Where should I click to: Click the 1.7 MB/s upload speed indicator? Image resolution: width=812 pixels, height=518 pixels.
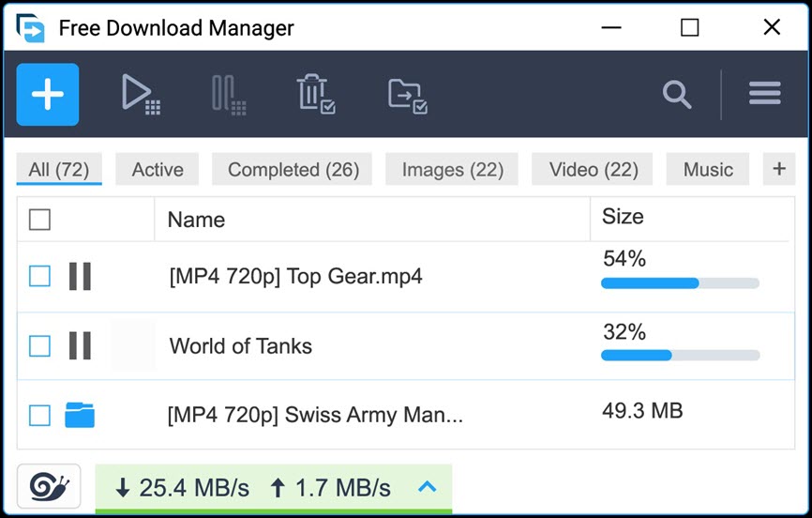click(331, 487)
